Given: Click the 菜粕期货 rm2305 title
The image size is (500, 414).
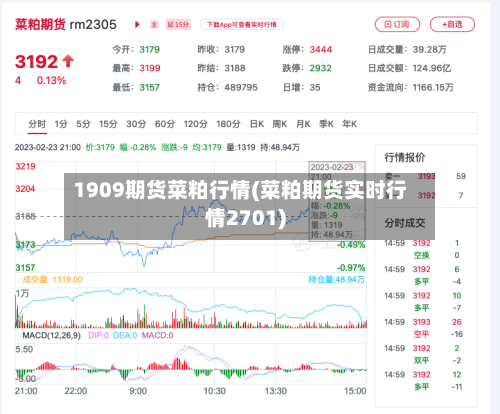Looking at the screenshot, I should [x=66, y=24].
